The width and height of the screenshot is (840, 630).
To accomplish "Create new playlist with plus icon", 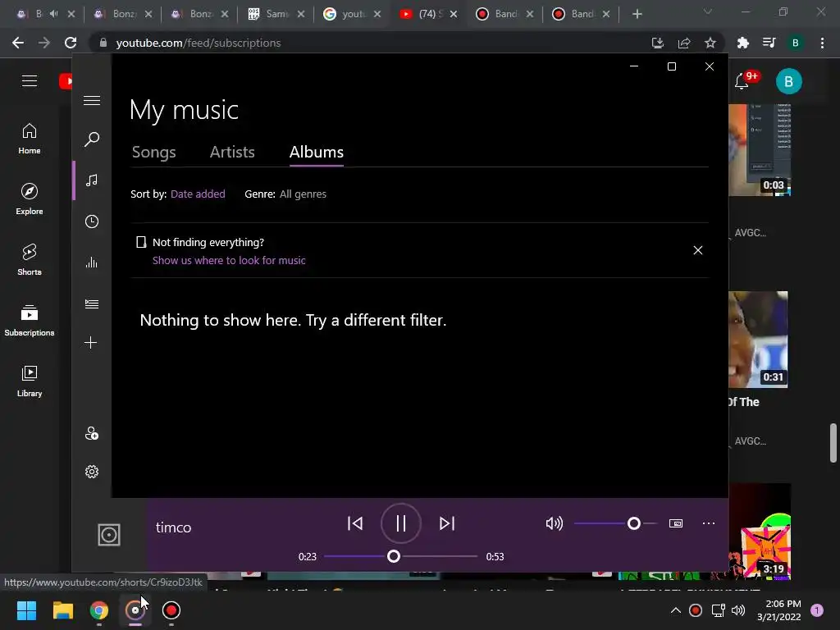I will [x=91, y=343].
